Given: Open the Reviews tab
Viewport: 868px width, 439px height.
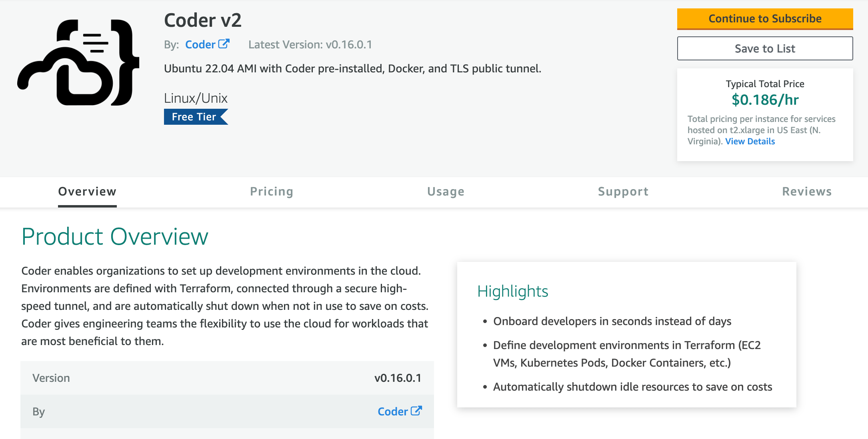Looking at the screenshot, I should [807, 192].
